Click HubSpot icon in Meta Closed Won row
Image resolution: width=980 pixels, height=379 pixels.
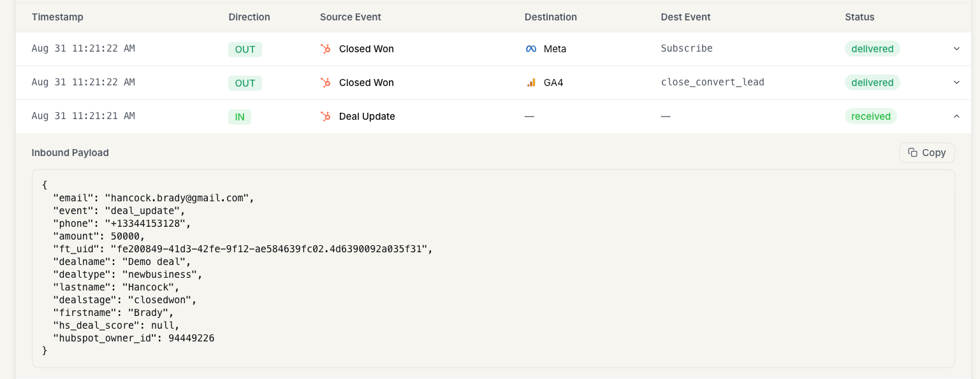pyautogui.click(x=325, y=49)
